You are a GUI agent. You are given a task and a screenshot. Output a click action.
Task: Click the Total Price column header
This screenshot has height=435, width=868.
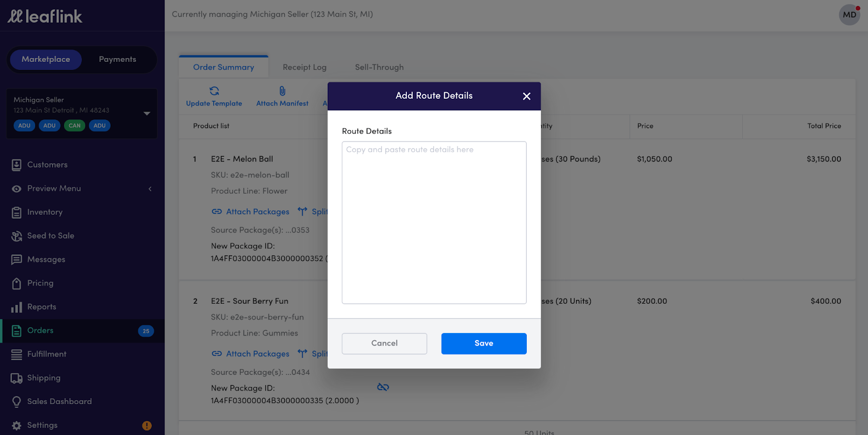click(824, 126)
